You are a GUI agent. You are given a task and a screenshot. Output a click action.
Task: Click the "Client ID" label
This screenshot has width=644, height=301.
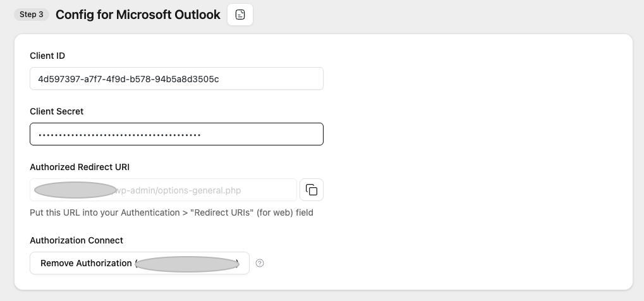[47, 56]
